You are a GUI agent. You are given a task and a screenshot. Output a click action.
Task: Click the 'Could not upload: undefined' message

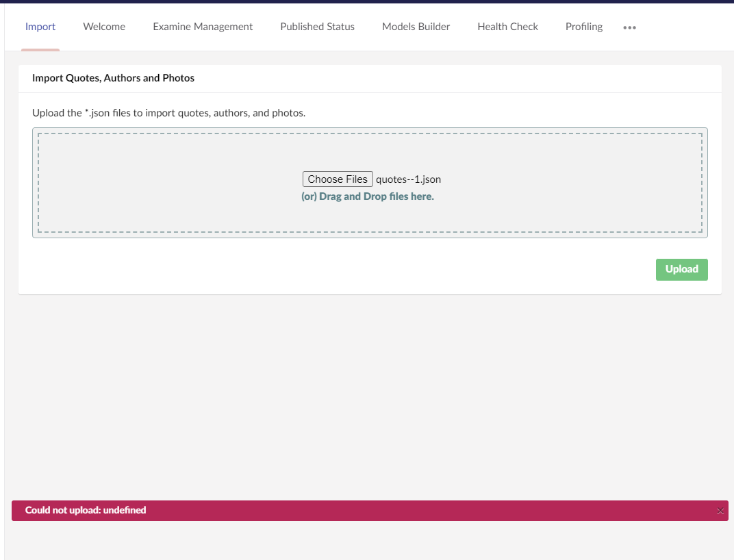pos(86,510)
